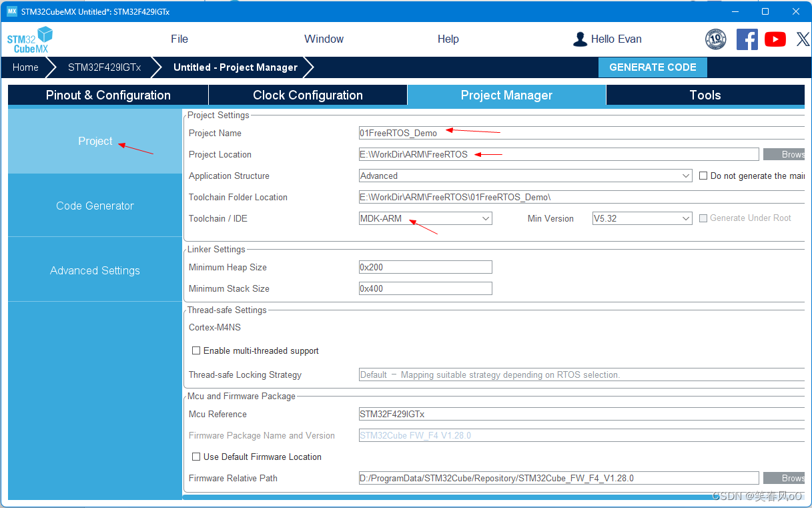This screenshot has width=812, height=508.
Task: Switch to Pinout & Configuration tab
Action: (108, 95)
